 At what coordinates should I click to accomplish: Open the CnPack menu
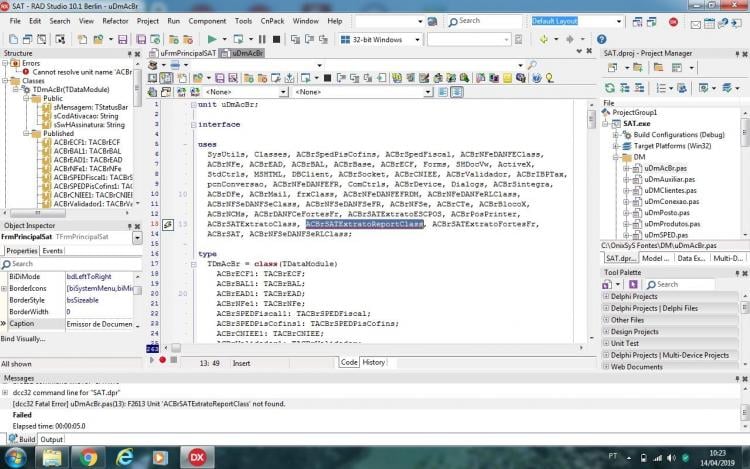272,21
